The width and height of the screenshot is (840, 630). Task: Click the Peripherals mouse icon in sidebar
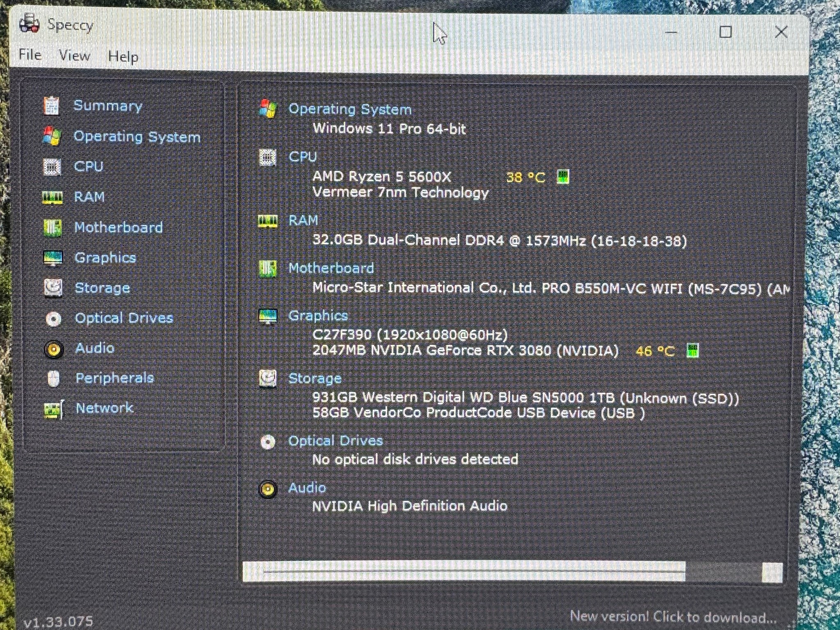(x=53, y=379)
